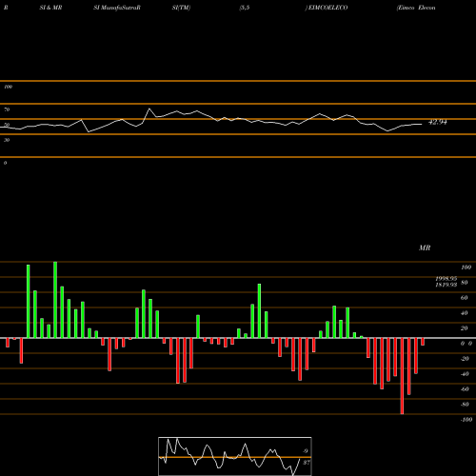Click the RSI axis label 70
Image resolution: width=476 pixels, height=476 pixels.
pos(7,109)
